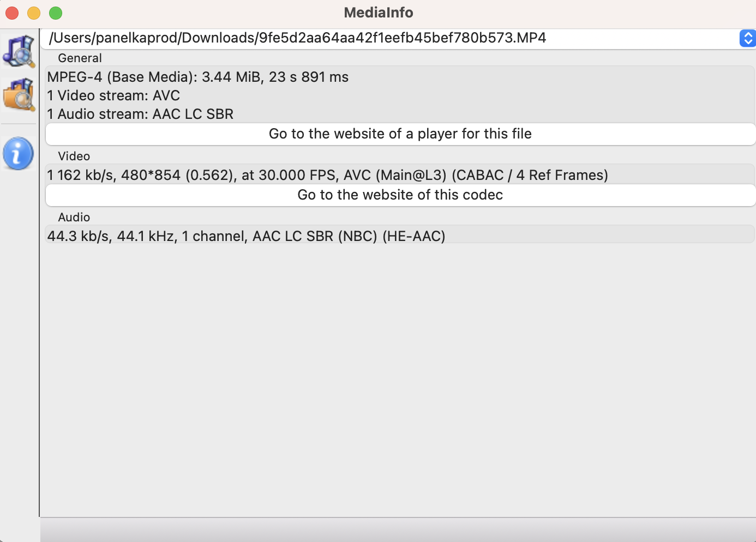Viewport: 756px width, 542px height.
Task: Select the video bitrate and resolution line
Action: [x=328, y=175]
